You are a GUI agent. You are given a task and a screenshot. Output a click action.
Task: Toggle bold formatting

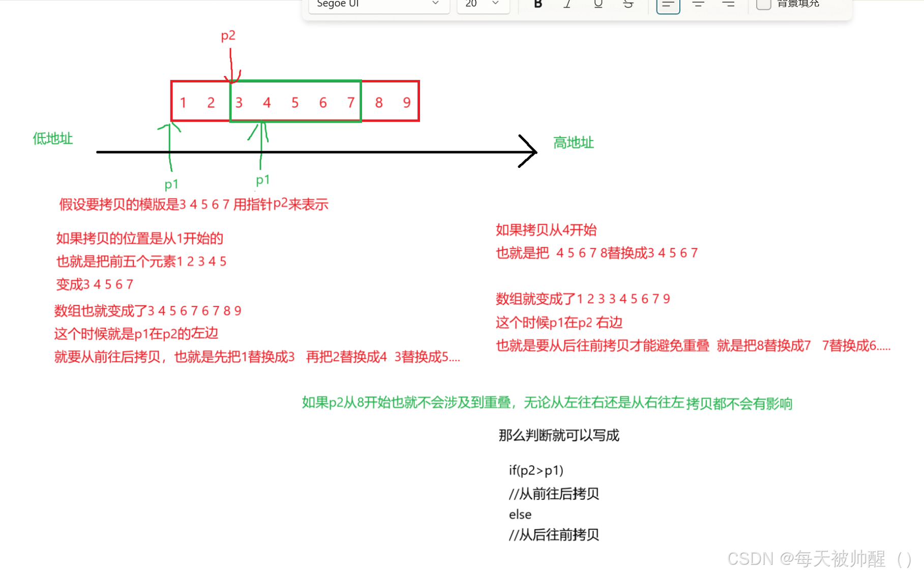(x=537, y=4)
